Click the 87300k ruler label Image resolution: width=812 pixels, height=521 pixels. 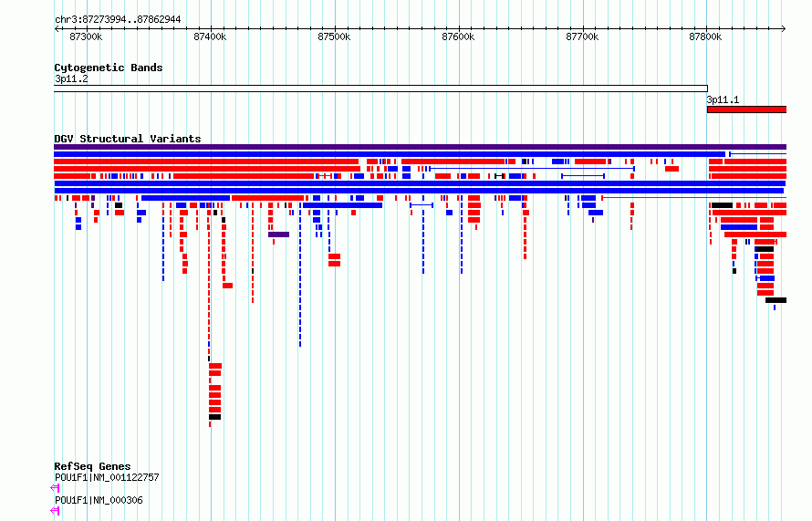(x=86, y=36)
